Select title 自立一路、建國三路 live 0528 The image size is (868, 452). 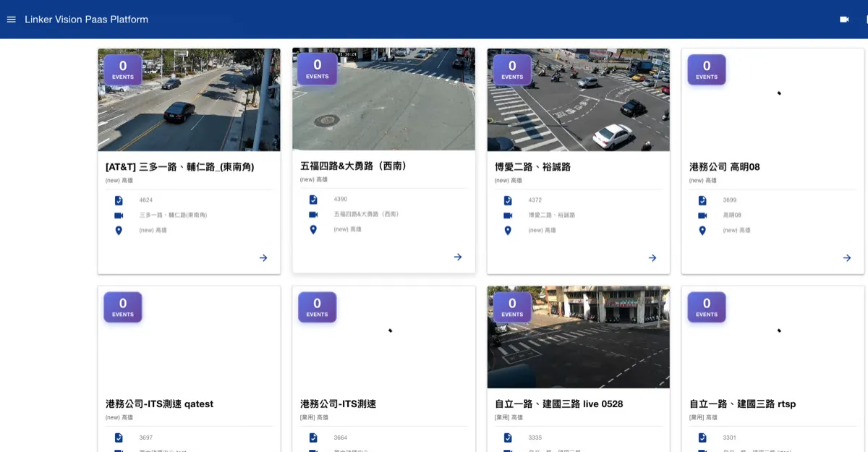559,404
